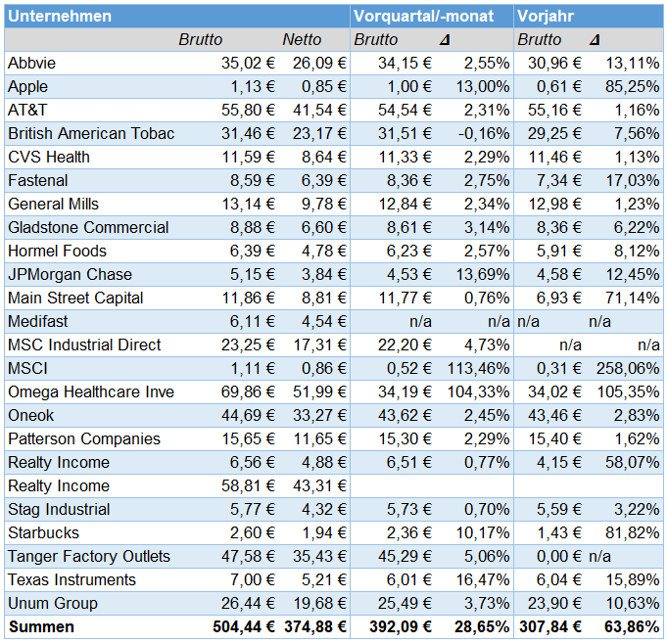This screenshot has height=644, width=668.
Task: Select the AT&T row label
Action: pos(27,110)
